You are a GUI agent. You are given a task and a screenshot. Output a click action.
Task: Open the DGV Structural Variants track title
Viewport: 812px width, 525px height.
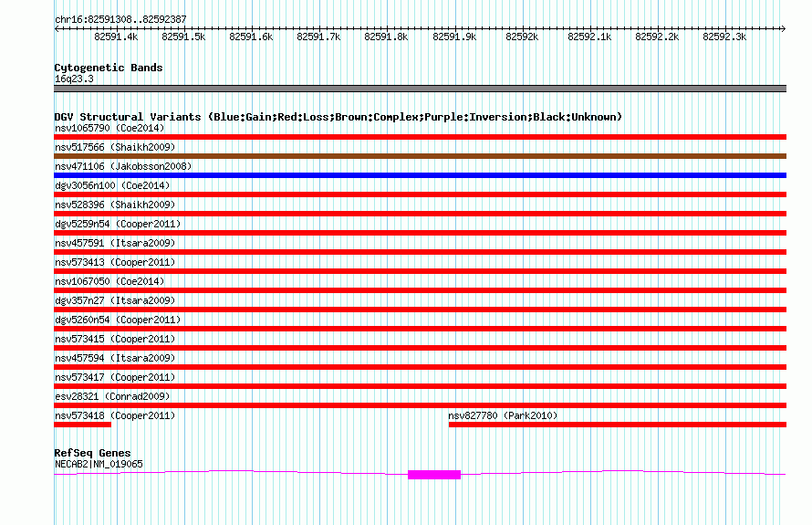pyautogui.click(x=338, y=117)
